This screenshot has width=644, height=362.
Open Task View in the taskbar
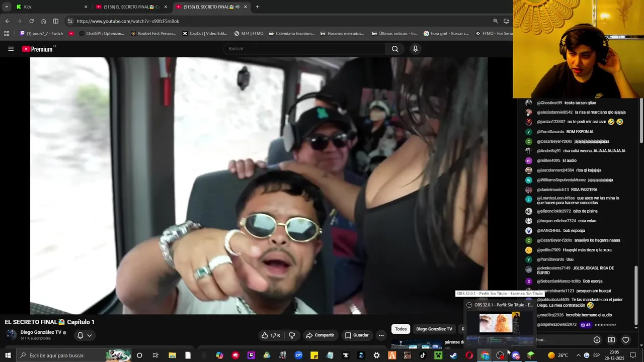coord(155,355)
